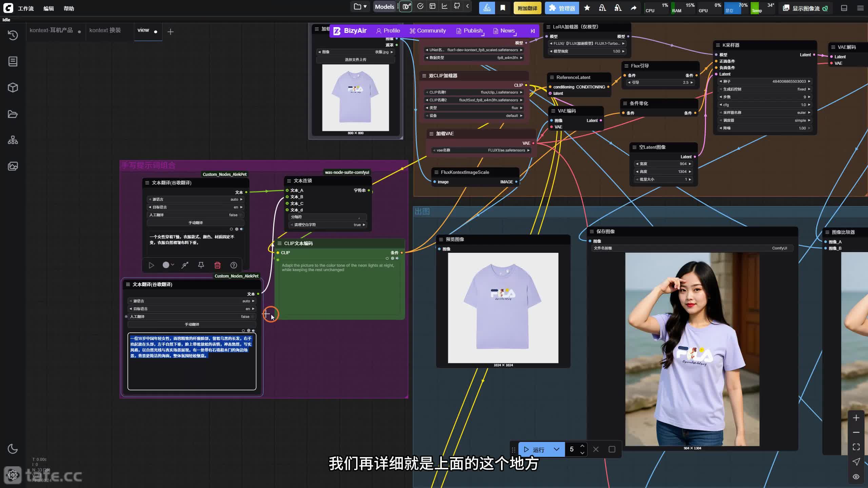Select 采样器名称 euler dropdown
This screenshot has width=868, height=488.
point(765,113)
